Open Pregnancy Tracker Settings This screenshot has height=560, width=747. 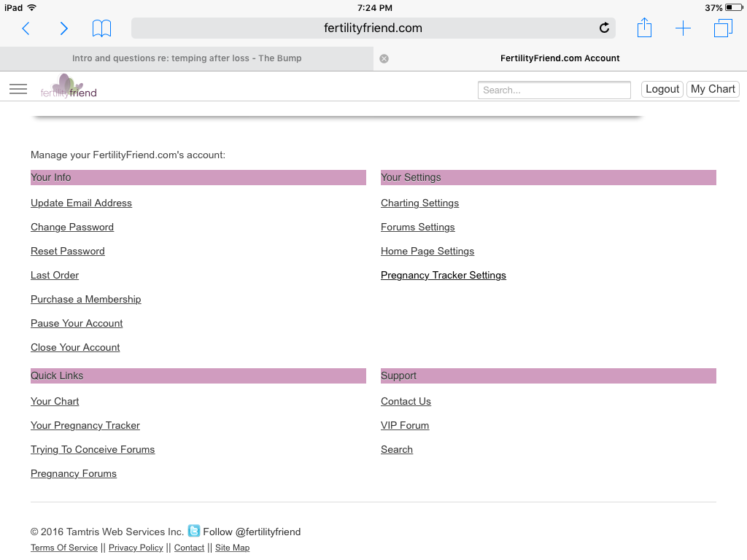point(443,275)
